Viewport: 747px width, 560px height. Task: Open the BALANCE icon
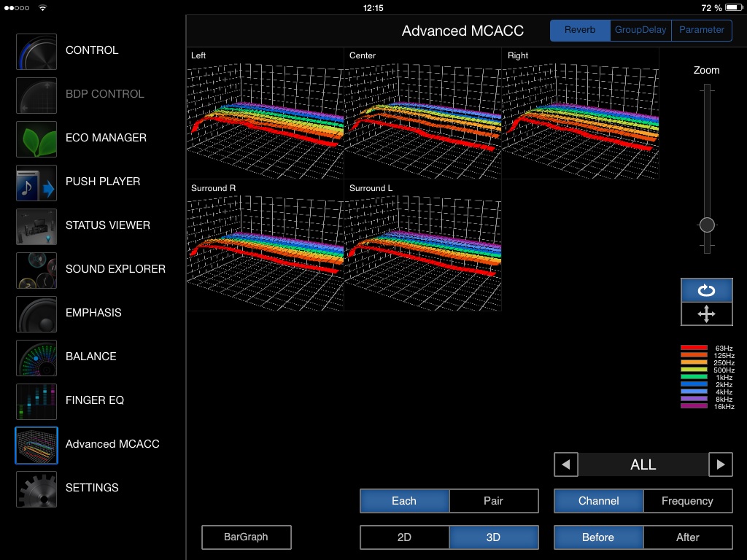36,357
